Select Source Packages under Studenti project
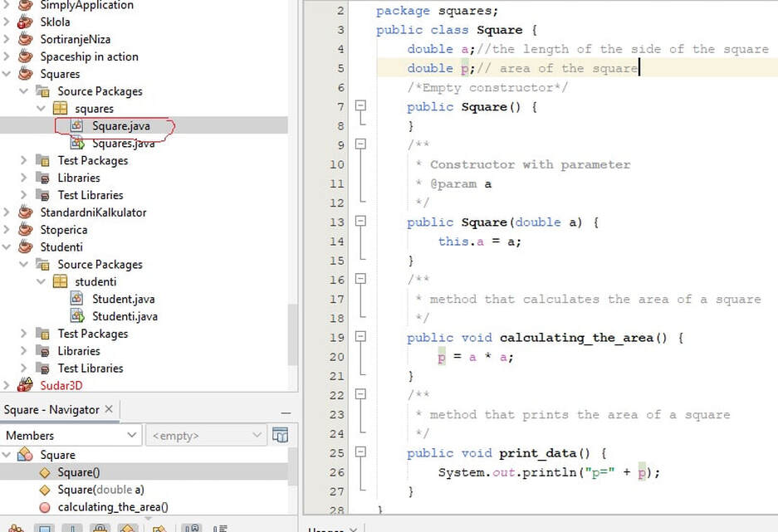The height and width of the screenshot is (532, 778). coord(100,264)
